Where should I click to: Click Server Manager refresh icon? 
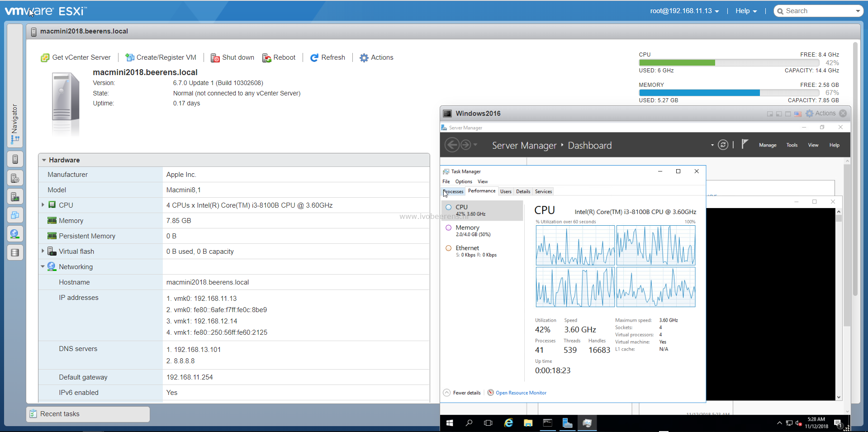723,145
